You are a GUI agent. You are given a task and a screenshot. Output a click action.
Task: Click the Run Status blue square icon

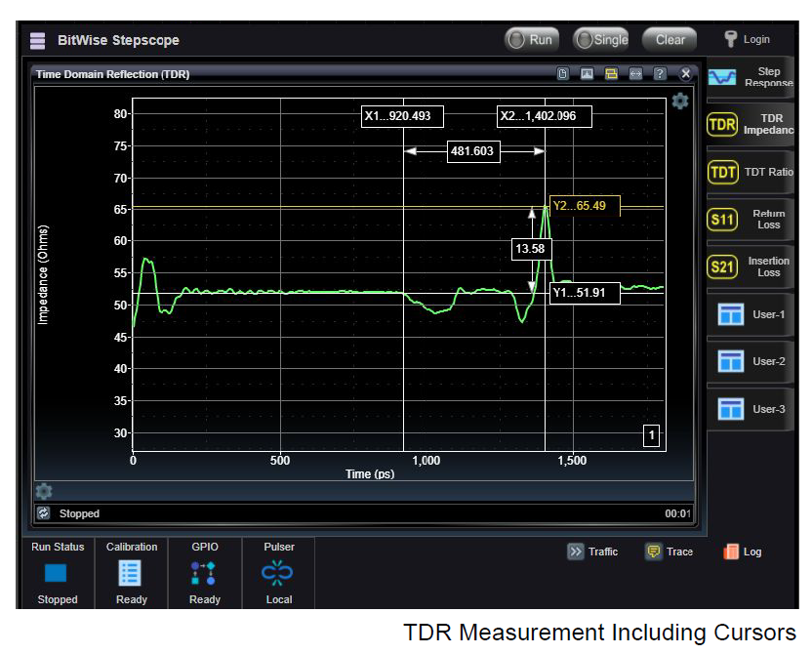pyautogui.click(x=56, y=573)
